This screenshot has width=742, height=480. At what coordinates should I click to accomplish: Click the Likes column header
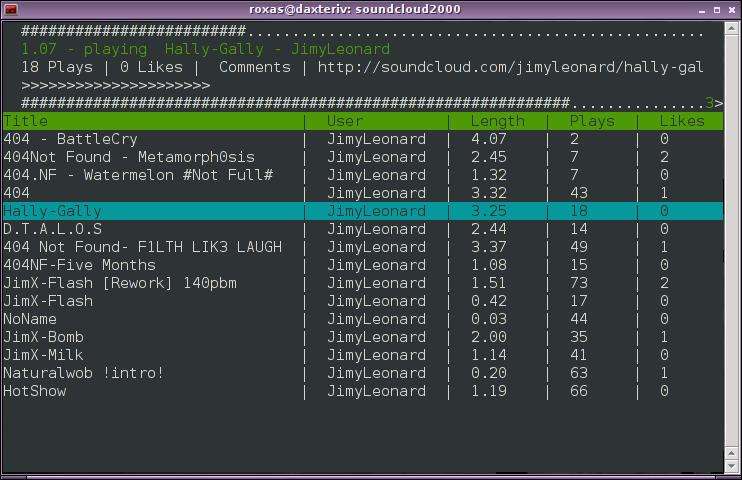(682, 121)
